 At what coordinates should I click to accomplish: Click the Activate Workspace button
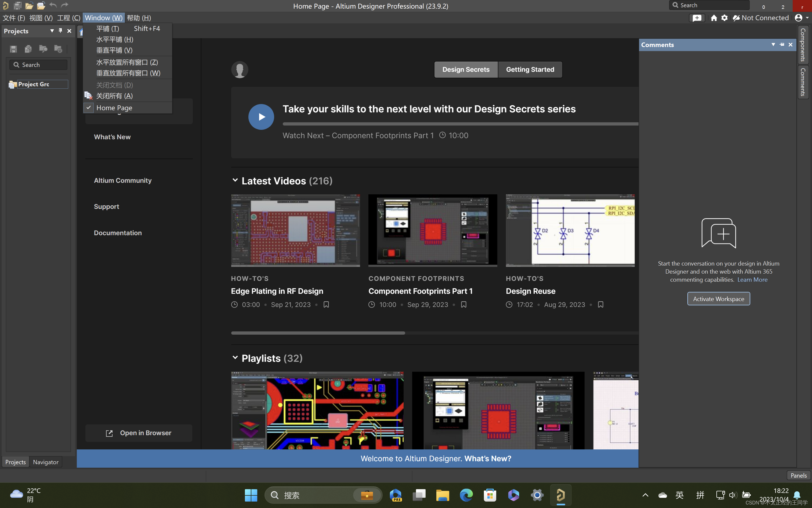718,299
